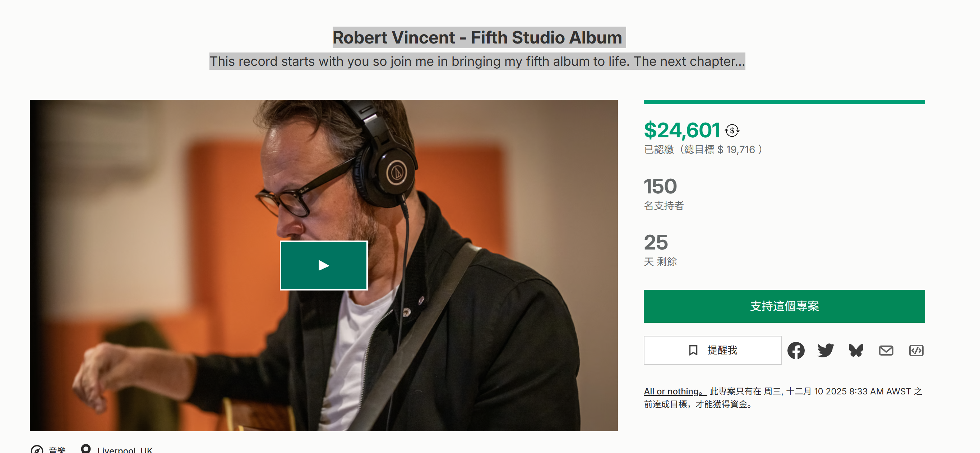
Task: Click the Robert Vincent - Fifth Studio Album title
Action: point(477,37)
